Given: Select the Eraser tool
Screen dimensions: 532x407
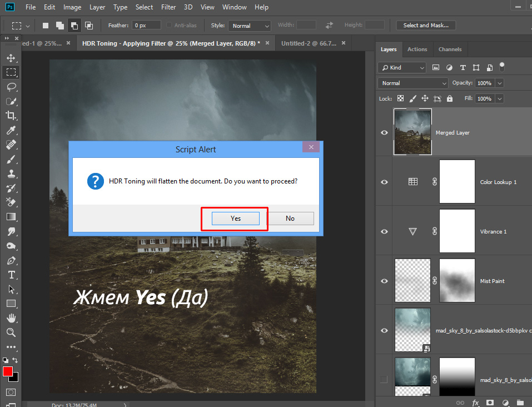Looking at the screenshot, I should point(11,202).
